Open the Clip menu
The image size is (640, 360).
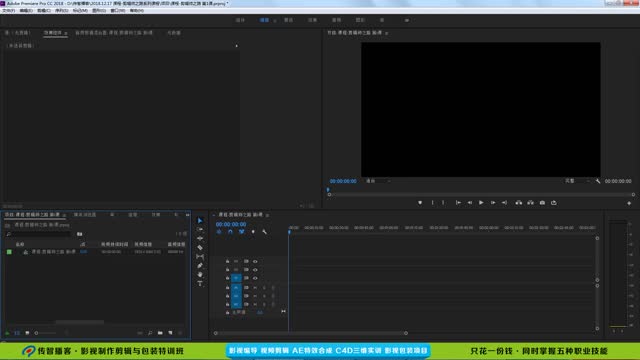pos(44,11)
